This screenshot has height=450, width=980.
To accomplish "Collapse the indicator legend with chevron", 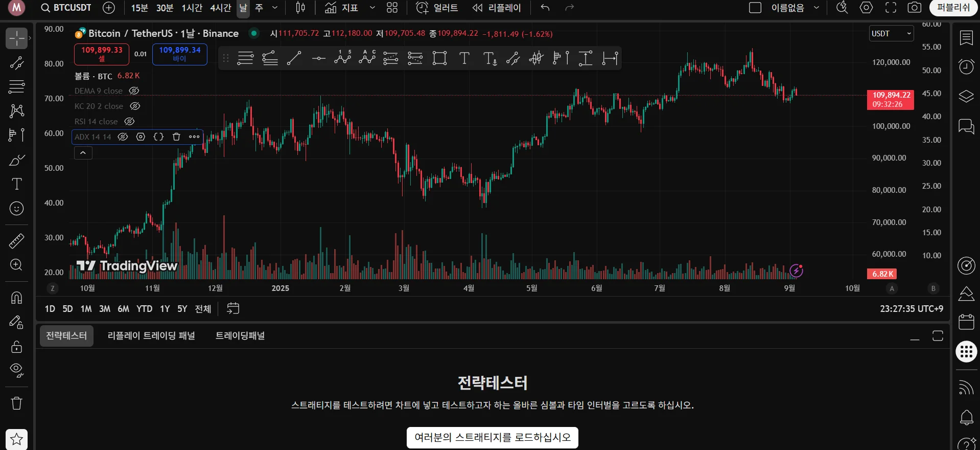I will click(x=83, y=153).
